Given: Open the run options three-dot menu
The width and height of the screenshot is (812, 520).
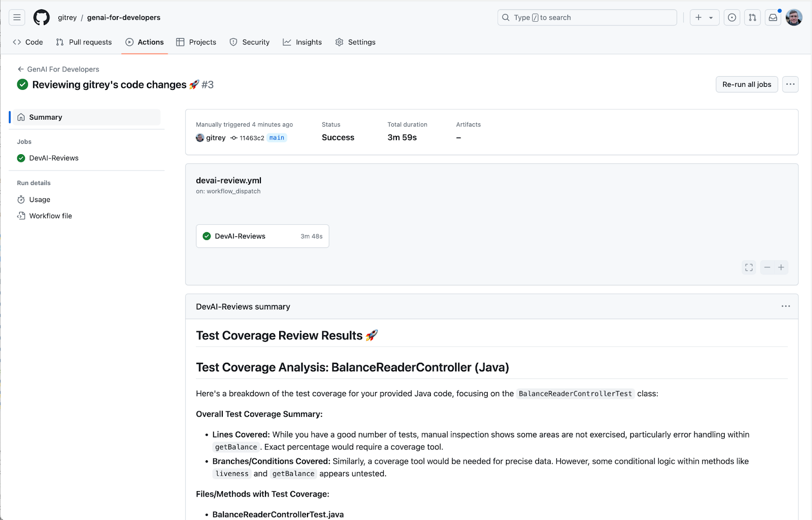Looking at the screenshot, I should [790, 84].
